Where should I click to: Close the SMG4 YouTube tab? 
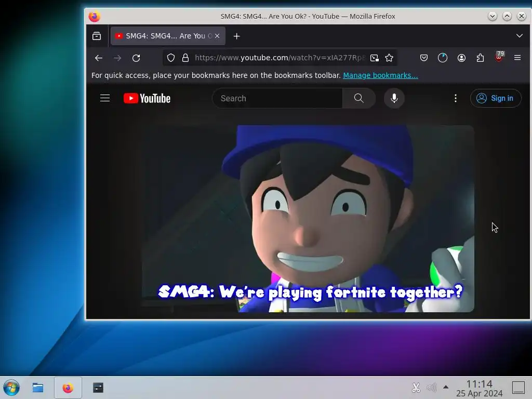217,36
